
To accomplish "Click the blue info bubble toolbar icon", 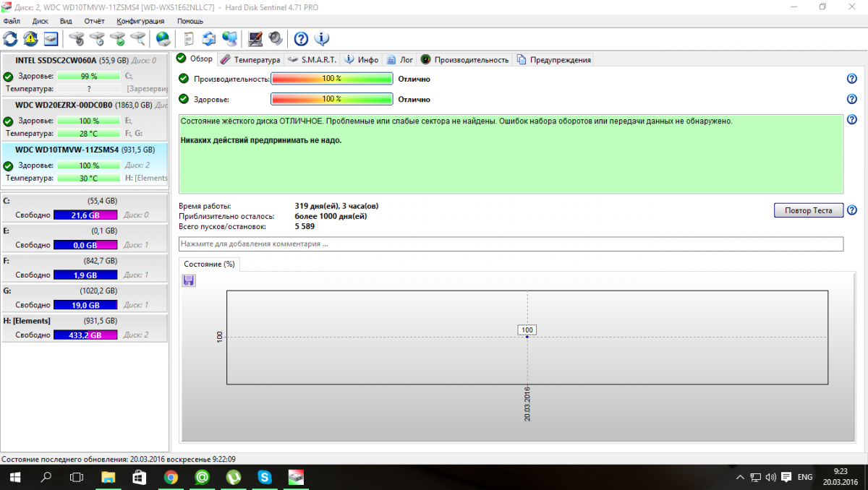I will (x=322, y=38).
